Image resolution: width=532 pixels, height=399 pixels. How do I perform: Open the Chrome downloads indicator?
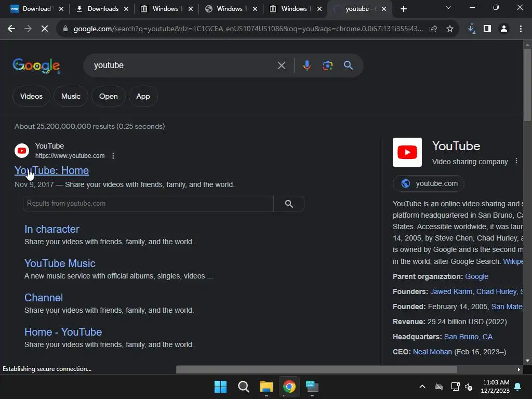471,29
